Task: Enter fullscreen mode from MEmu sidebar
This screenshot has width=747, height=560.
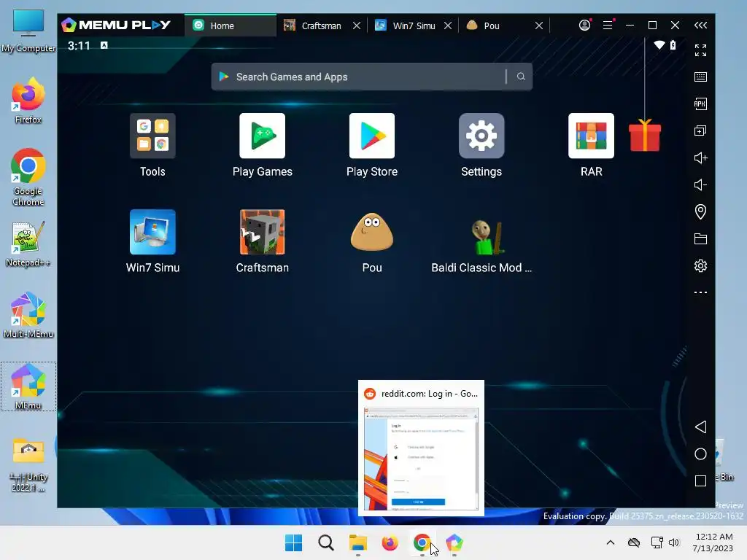Action: pos(700,50)
